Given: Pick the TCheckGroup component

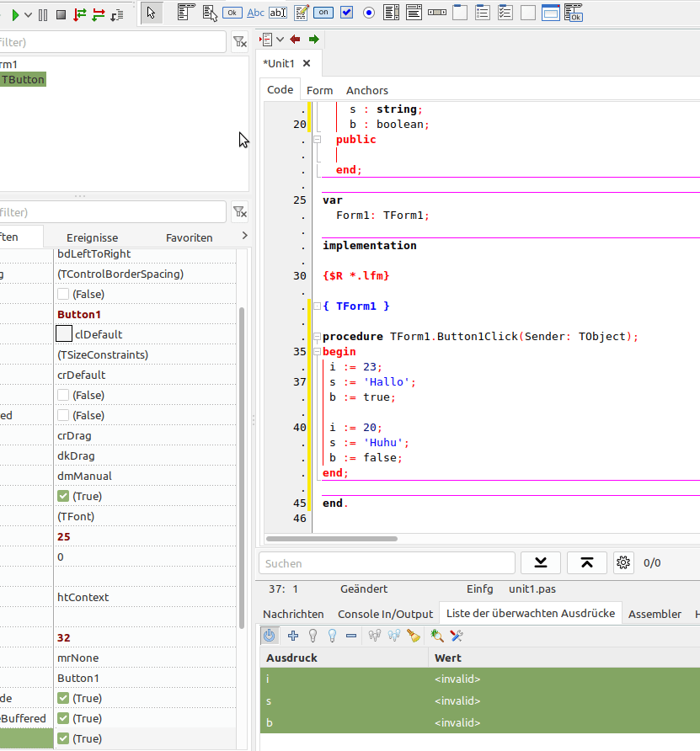Looking at the screenshot, I should [505, 13].
